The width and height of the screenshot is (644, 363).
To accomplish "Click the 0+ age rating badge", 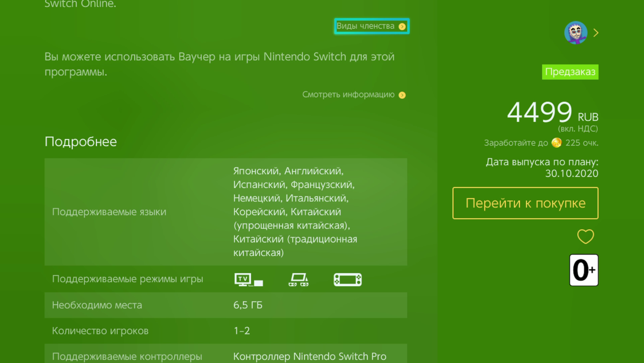I will [584, 270].
